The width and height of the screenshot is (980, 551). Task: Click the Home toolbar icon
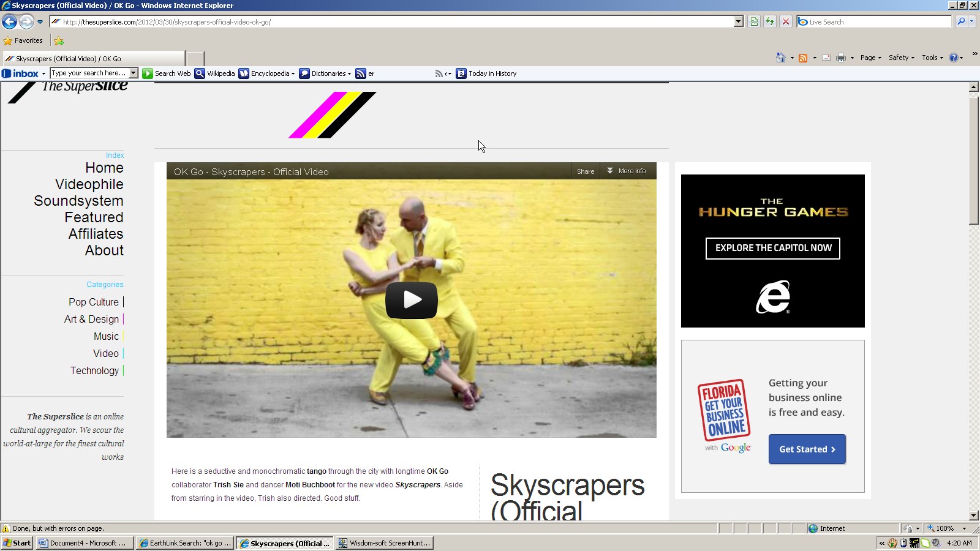point(780,58)
